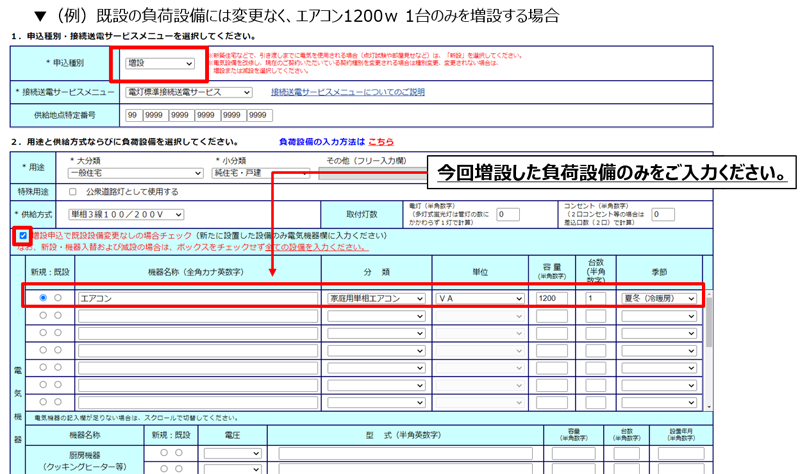Open the 季節 dropdown showing 夏冬（冷暖房）
This screenshot has width=800, height=474.
click(659, 298)
